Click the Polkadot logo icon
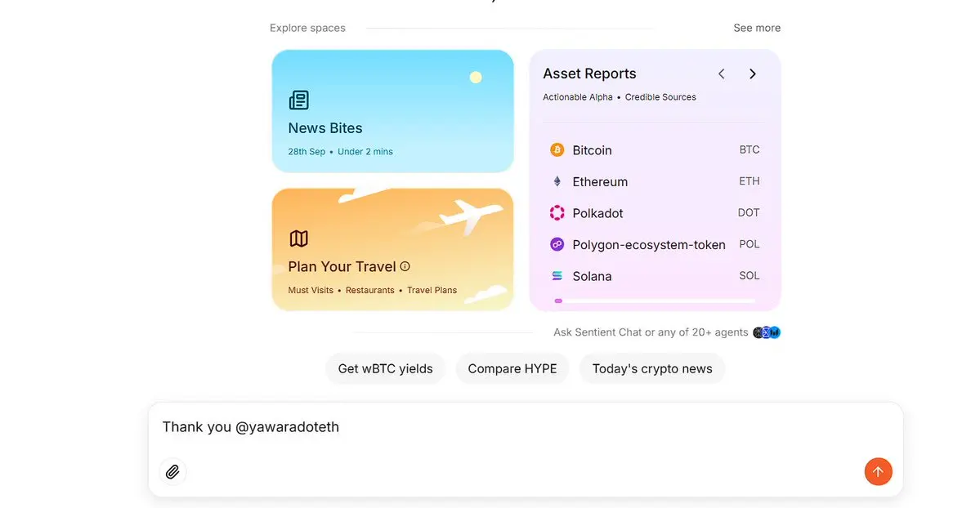Viewport: 980px width, 508px height. 557,213
